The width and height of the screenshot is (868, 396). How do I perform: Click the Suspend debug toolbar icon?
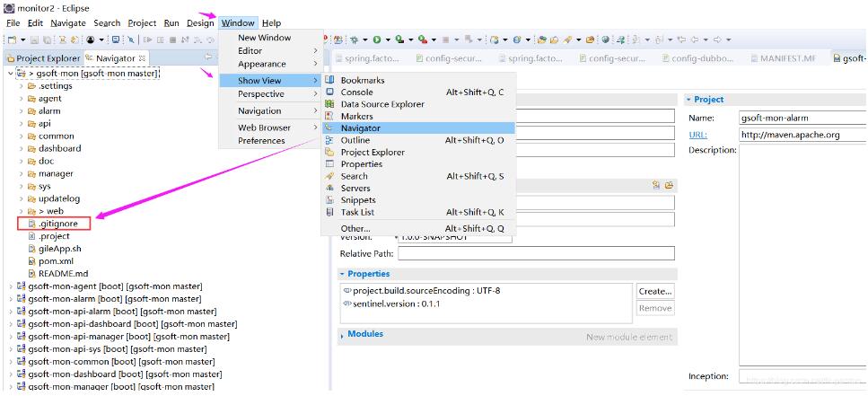(161, 40)
